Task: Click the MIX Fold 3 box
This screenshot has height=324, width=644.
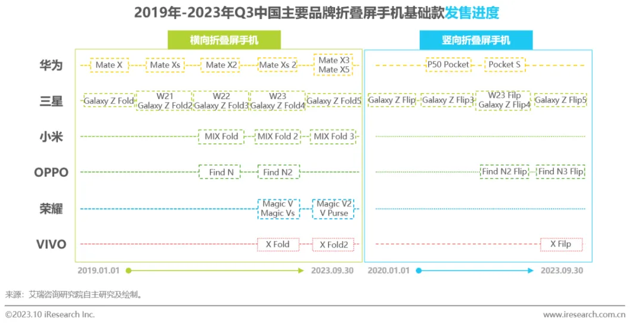Action: [333, 137]
